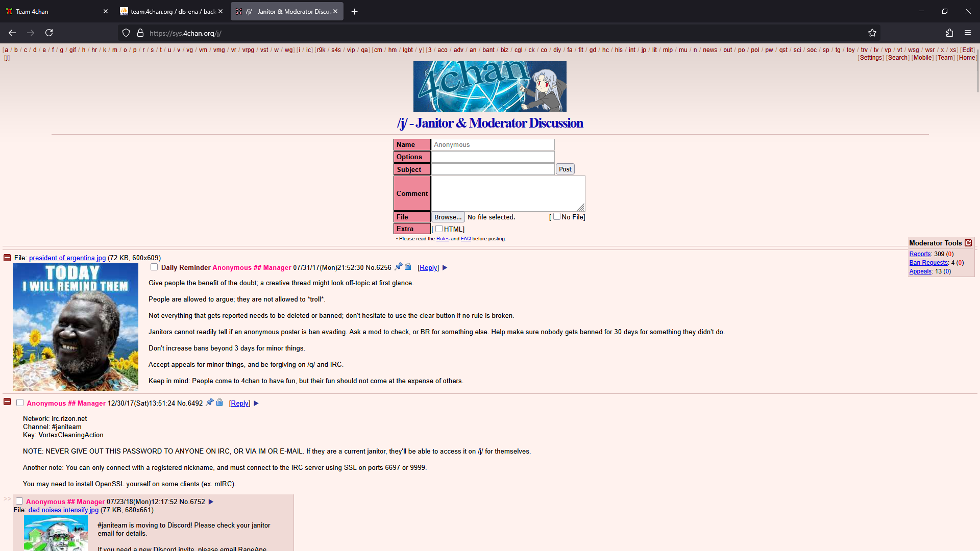Toggle the Moderator Tools panel icon

(x=968, y=243)
